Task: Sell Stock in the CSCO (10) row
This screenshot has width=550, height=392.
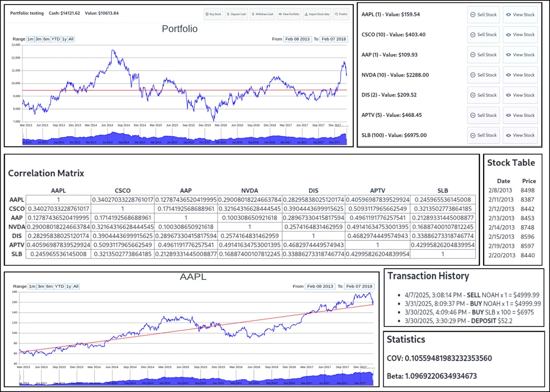Action: click(x=484, y=34)
